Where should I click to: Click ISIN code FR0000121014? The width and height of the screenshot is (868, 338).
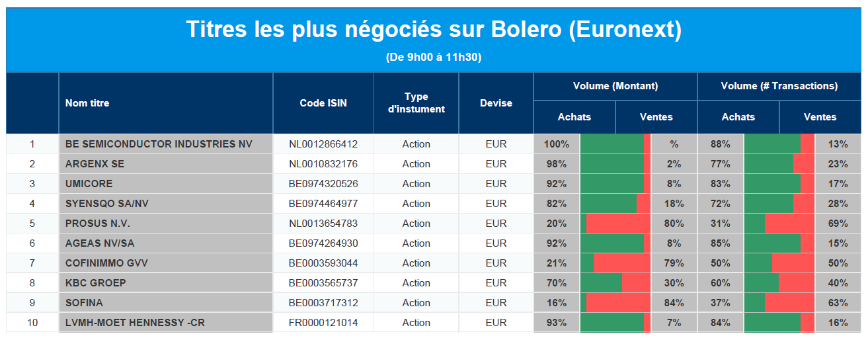[323, 323]
